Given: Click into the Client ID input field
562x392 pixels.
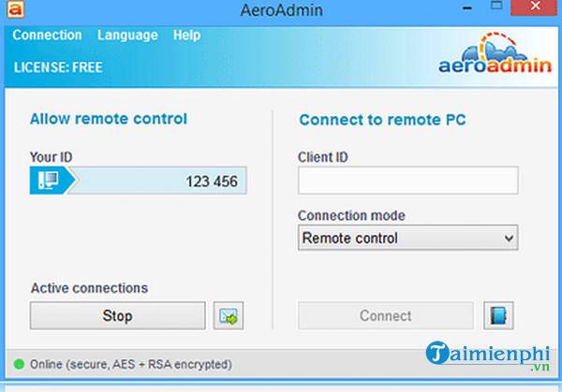Looking at the screenshot, I should coord(407,181).
